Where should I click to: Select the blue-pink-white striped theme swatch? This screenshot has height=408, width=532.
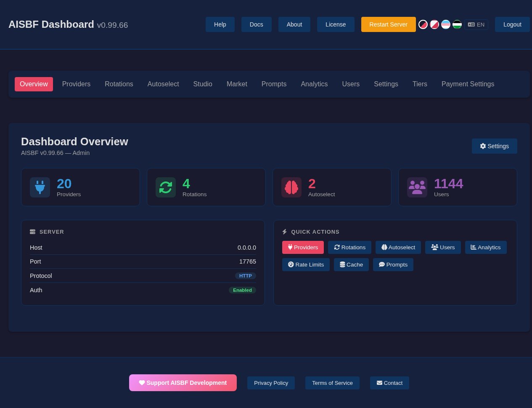(x=446, y=24)
